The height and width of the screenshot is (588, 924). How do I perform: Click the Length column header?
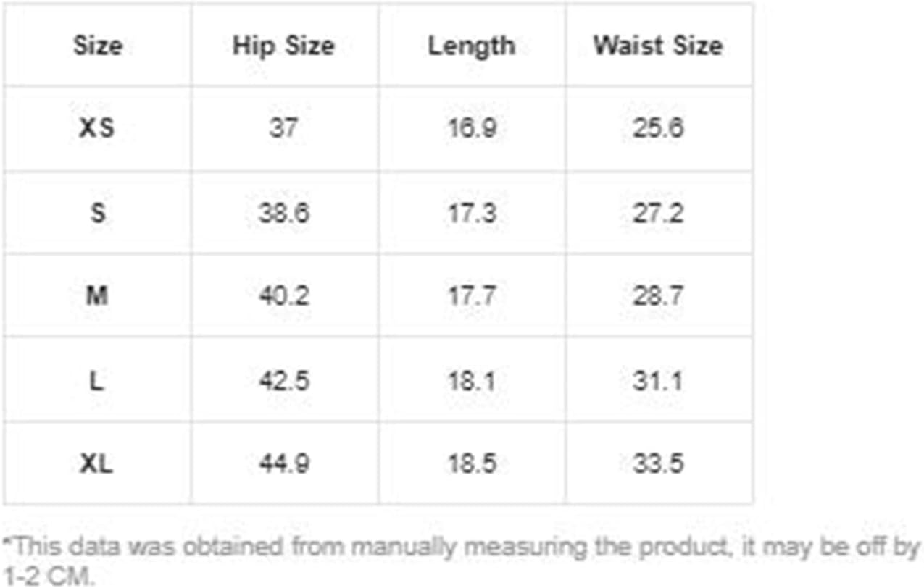point(471,46)
